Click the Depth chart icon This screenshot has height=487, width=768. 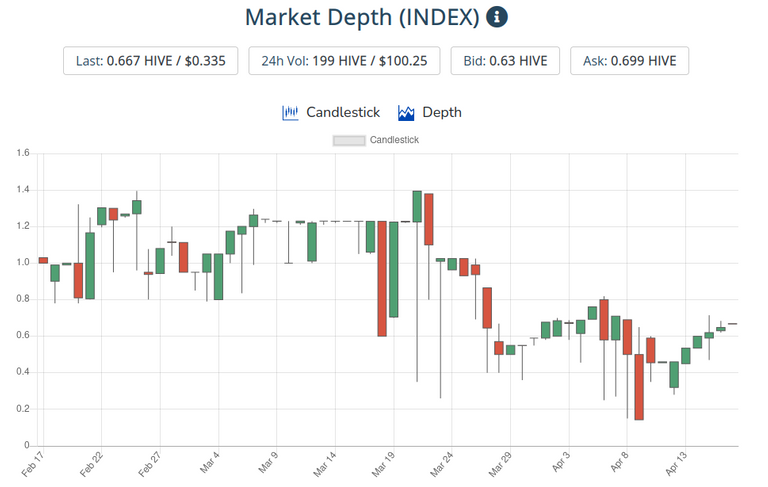coord(406,113)
